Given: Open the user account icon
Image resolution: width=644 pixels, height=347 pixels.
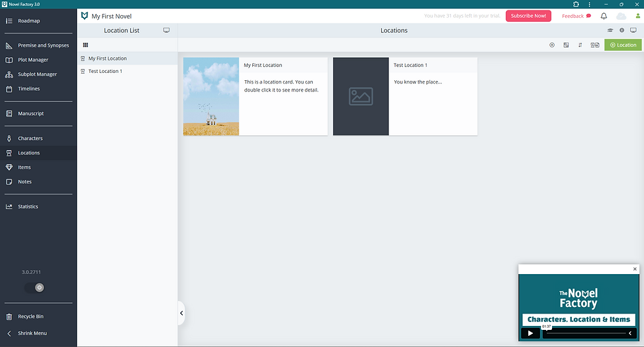Looking at the screenshot, I should pyautogui.click(x=638, y=16).
